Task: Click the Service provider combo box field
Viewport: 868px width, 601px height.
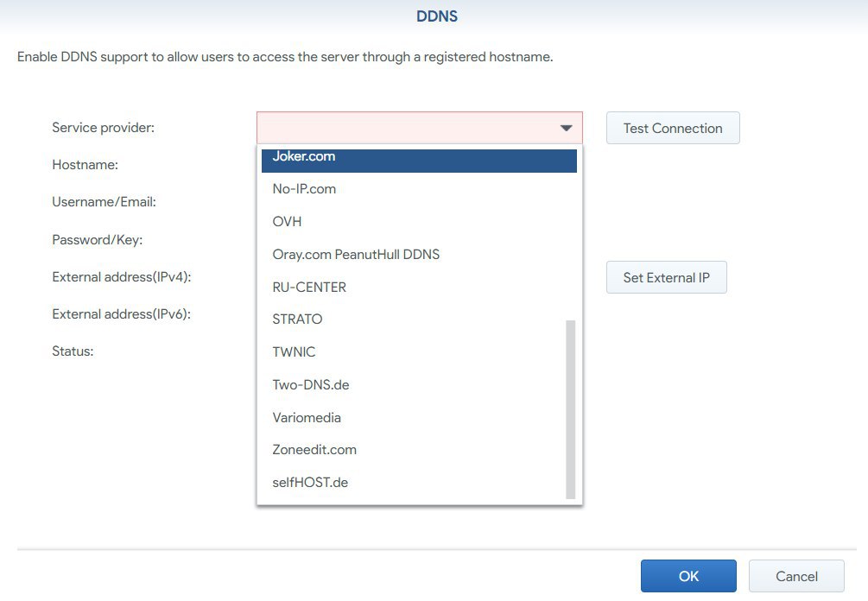Action: [420, 128]
